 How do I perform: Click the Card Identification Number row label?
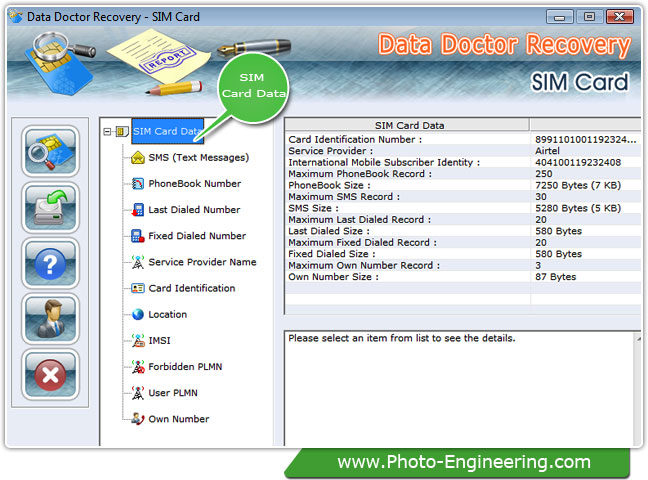click(355, 140)
